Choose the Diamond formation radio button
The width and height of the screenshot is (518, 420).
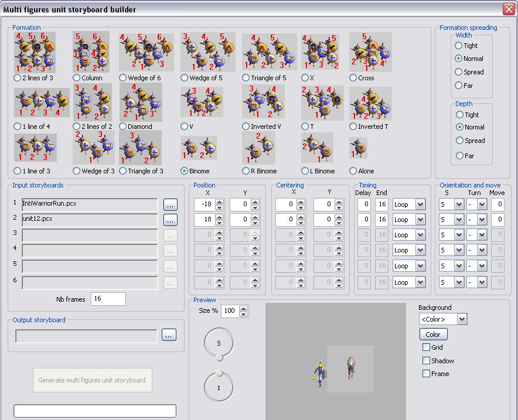click(123, 127)
